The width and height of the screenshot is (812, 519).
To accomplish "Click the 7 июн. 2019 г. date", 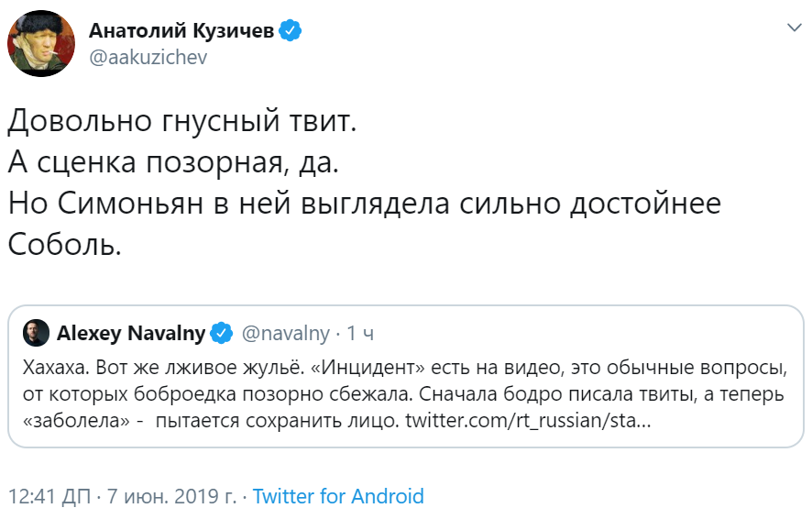I will (x=171, y=497).
